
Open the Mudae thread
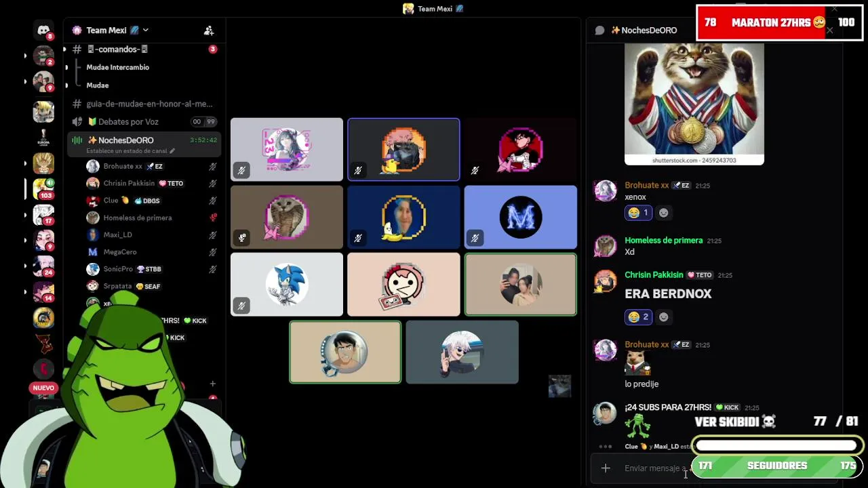click(x=97, y=85)
